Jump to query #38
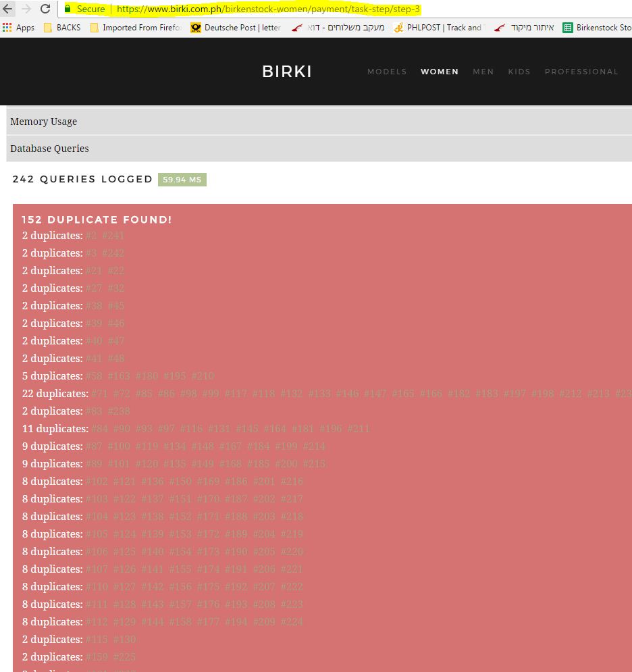This screenshot has width=632, height=672. pyautogui.click(x=94, y=306)
